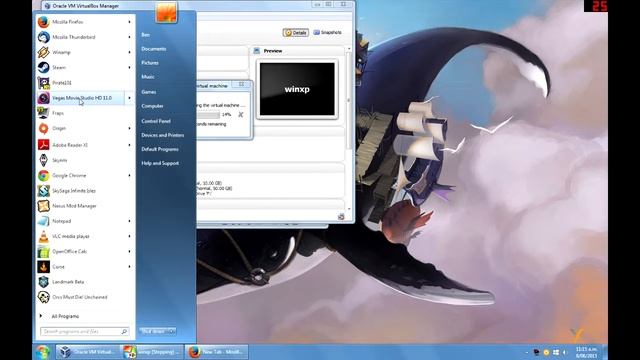The height and width of the screenshot is (360, 640).
Task: Open the Documents library link
Action: point(153,49)
